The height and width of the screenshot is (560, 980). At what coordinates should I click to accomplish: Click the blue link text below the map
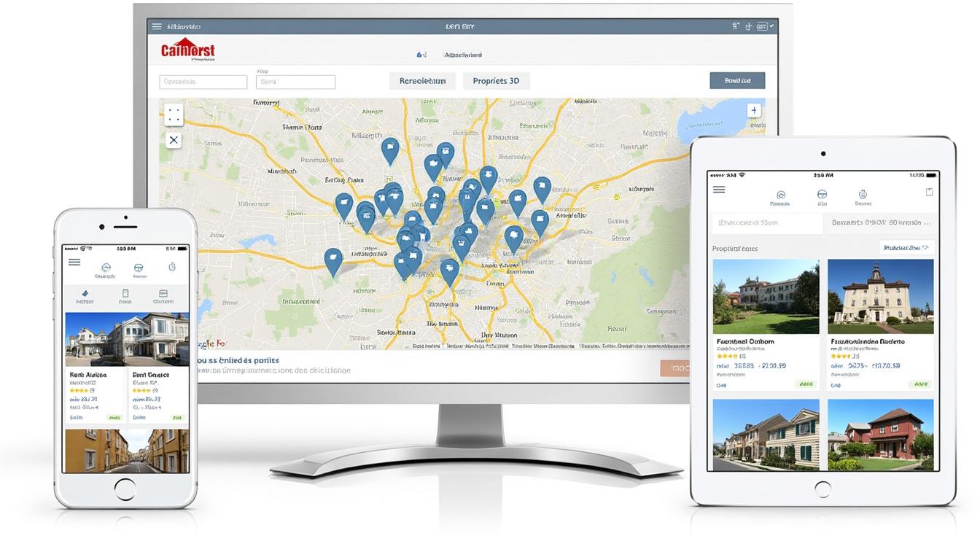pyautogui.click(x=236, y=359)
